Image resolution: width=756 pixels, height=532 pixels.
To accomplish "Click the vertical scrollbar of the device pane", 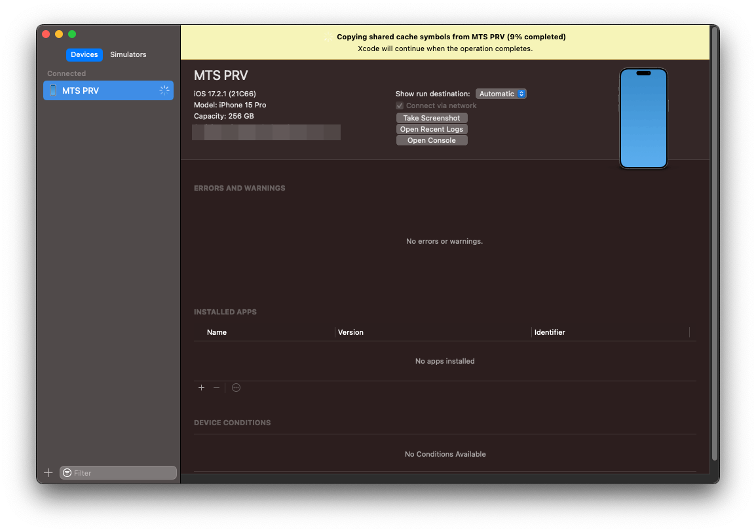I will click(x=715, y=244).
